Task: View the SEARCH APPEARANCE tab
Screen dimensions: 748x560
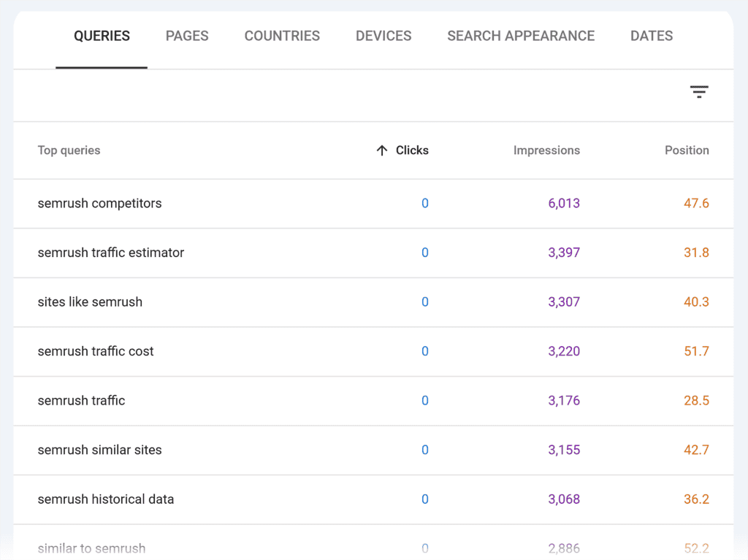Action: [520, 35]
